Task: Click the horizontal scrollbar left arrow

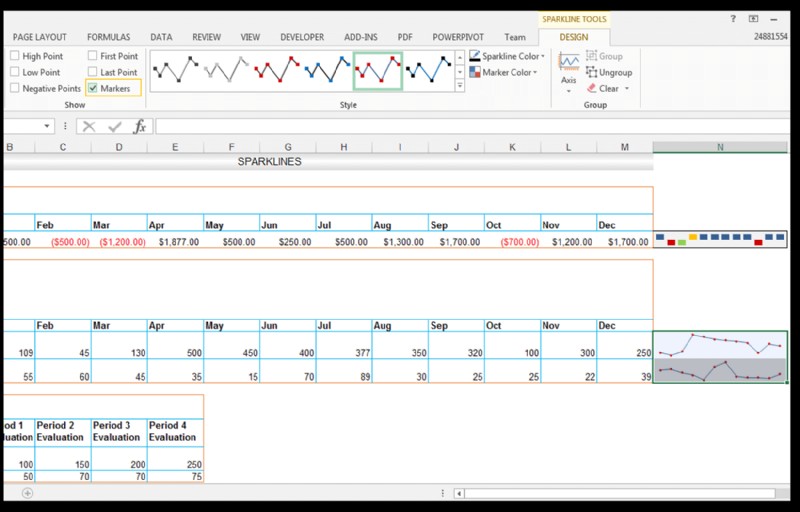Action: 459,493
